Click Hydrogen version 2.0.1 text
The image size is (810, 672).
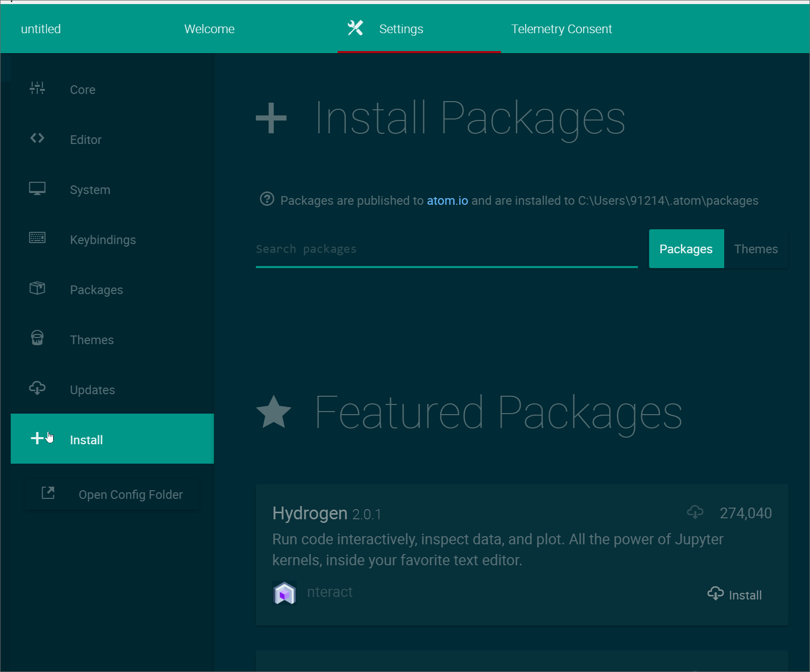(367, 514)
